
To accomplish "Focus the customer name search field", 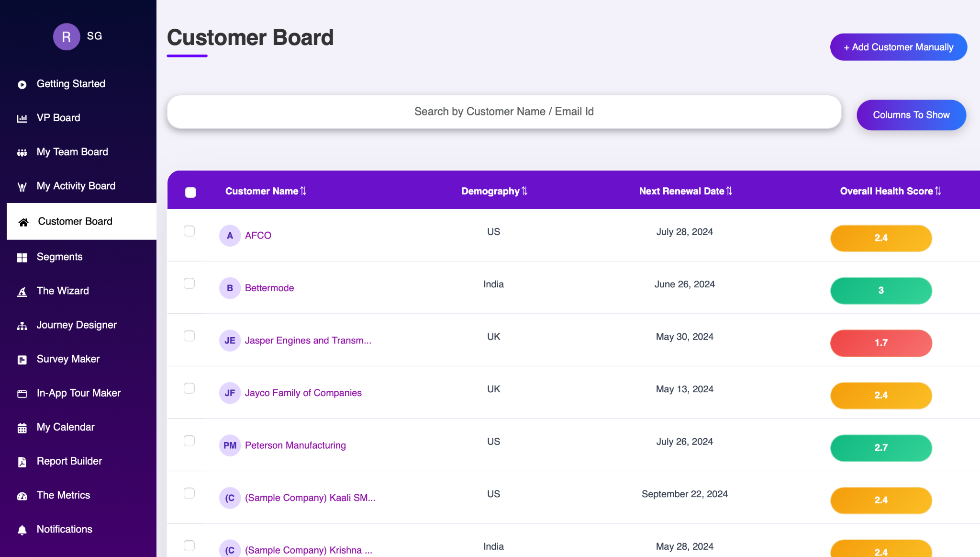I will tap(504, 112).
